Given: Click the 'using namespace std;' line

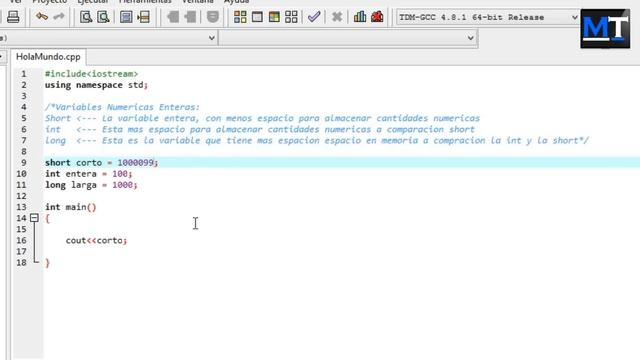Looking at the screenshot, I should click(x=96, y=85).
